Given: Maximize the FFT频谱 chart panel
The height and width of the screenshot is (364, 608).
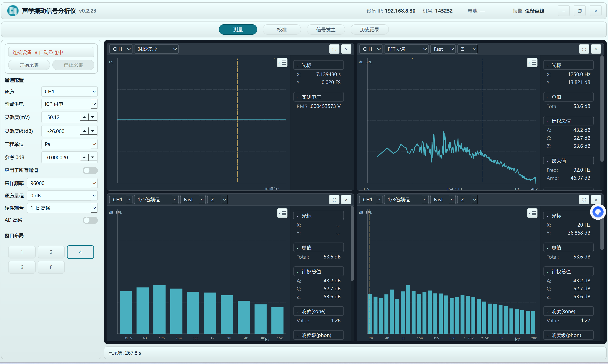Looking at the screenshot, I should click(584, 49).
